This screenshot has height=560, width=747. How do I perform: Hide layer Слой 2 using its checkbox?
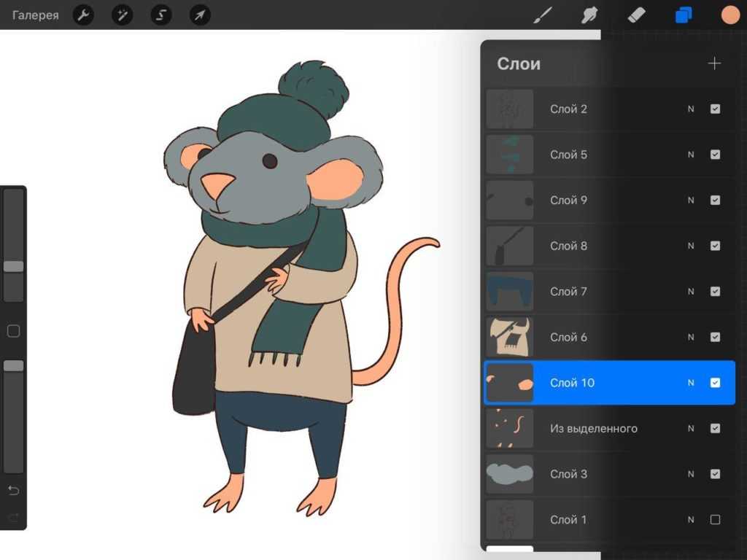[x=715, y=109]
